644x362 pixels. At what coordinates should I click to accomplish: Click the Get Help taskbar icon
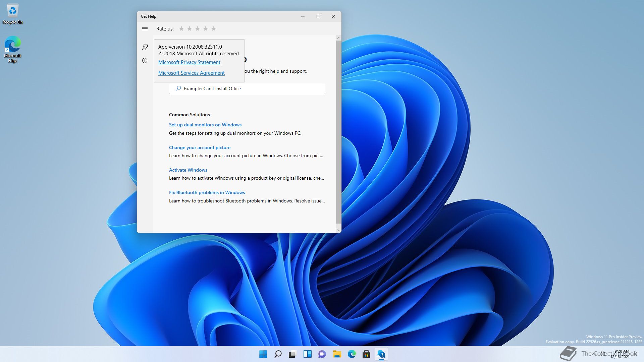pyautogui.click(x=381, y=354)
